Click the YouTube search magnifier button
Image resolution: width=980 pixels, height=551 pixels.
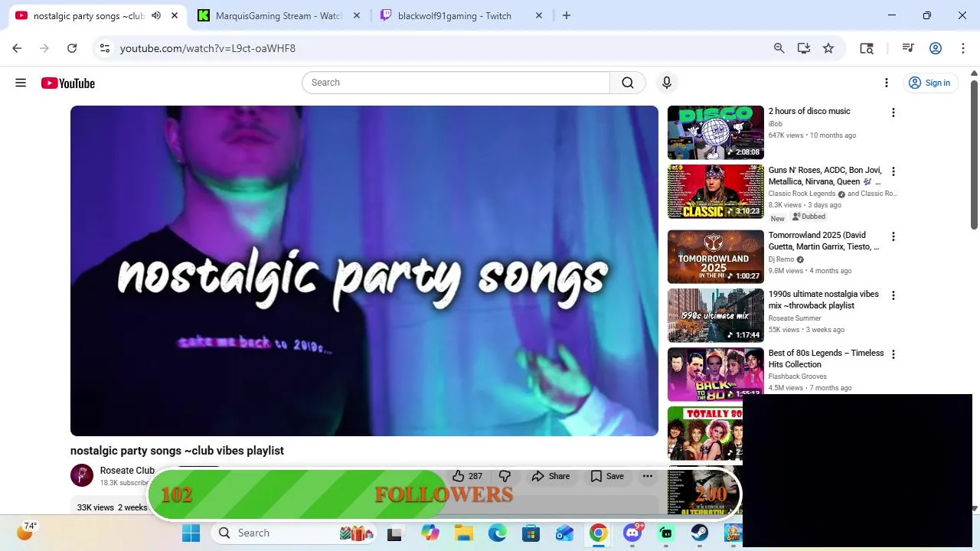point(628,83)
